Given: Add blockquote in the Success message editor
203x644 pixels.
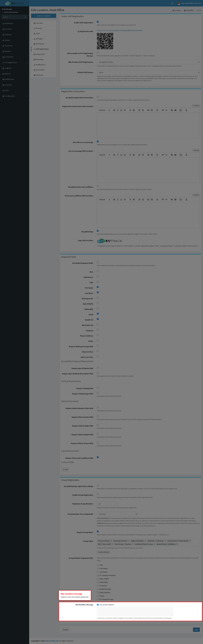Looking at the screenshot, I should pyautogui.click(x=163, y=155).
